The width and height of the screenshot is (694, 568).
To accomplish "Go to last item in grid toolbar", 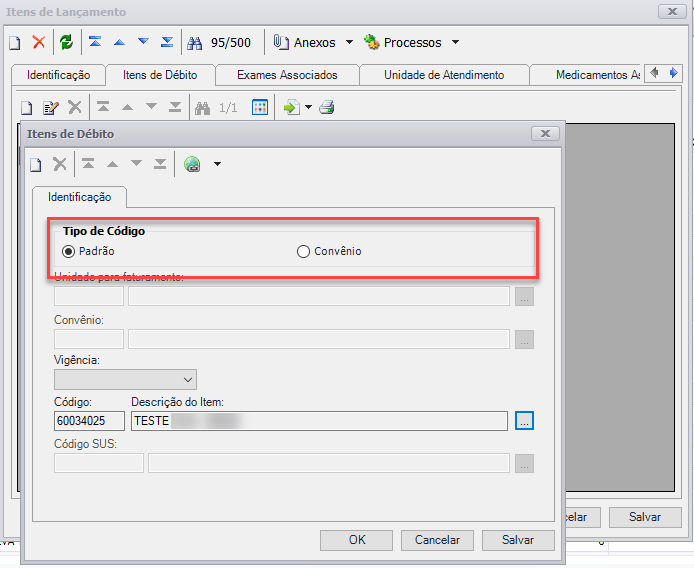I will pos(175,107).
